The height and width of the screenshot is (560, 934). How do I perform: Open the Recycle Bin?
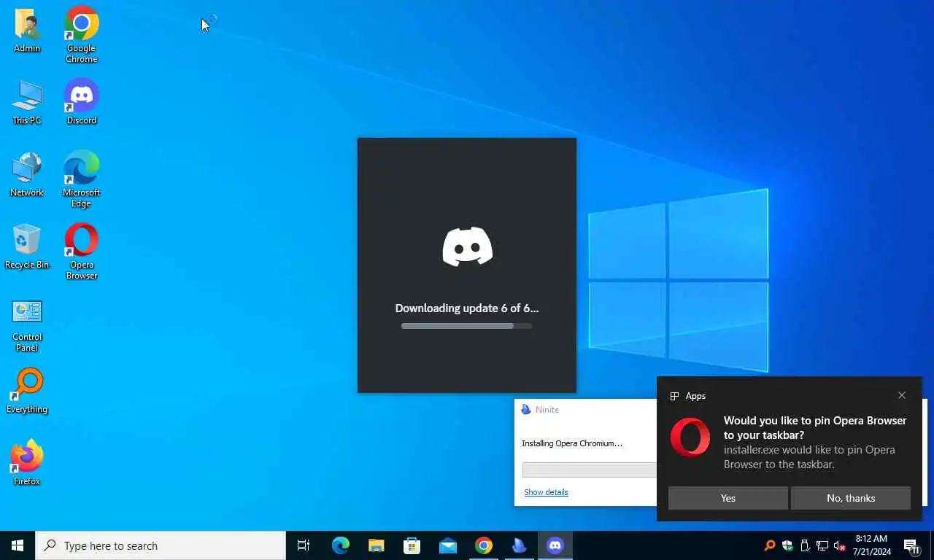27,246
